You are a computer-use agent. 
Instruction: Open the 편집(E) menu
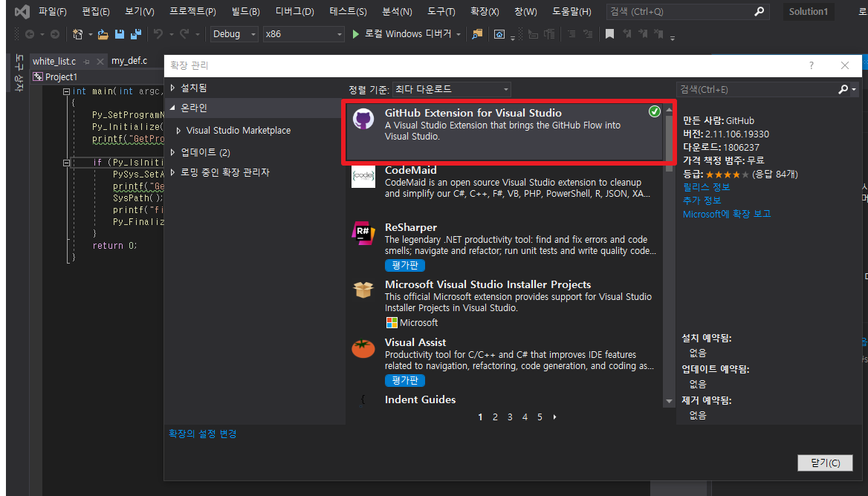(96, 11)
